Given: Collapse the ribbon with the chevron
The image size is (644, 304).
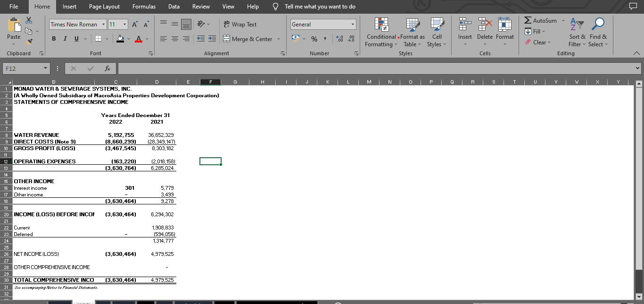Looking at the screenshot, I should tap(636, 53).
